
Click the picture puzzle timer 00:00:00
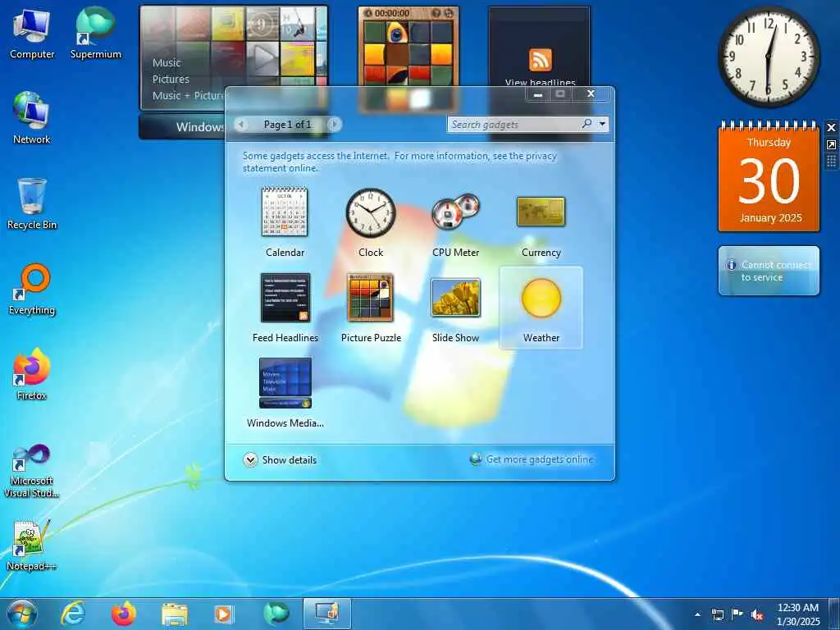[x=391, y=13]
